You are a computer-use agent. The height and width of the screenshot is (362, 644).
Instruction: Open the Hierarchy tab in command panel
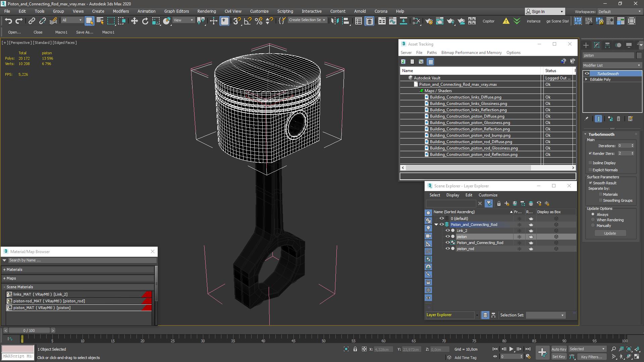click(607, 45)
